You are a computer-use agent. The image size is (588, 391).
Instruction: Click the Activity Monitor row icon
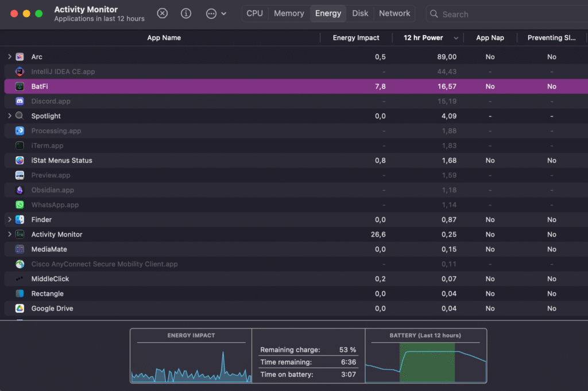(20, 234)
